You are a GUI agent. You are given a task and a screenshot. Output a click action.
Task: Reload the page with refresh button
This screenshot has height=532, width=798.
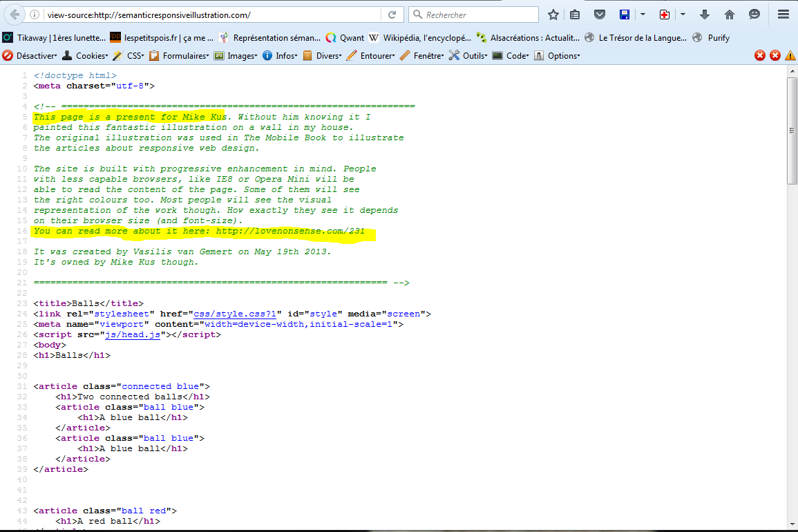pos(392,15)
